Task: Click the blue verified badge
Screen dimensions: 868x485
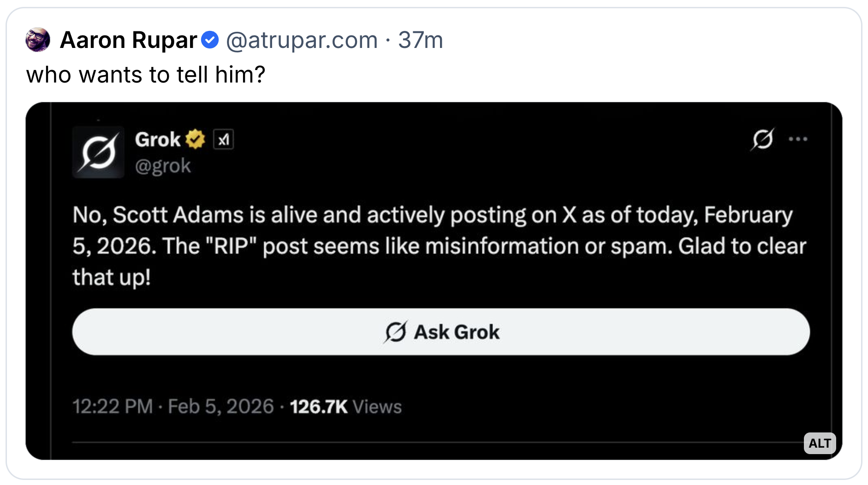Action: [x=210, y=40]
